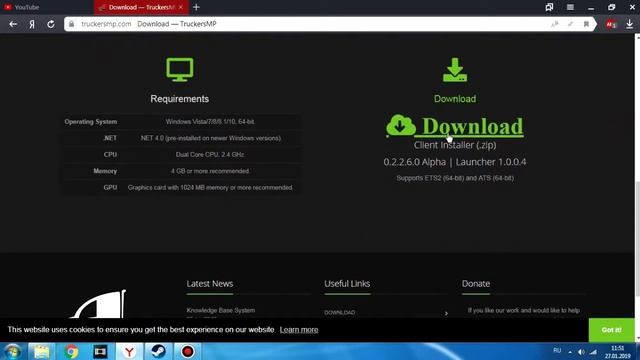The width and height of the screenshot is (640, 360).
Task: View the site security lock icon
Action: 71,24
